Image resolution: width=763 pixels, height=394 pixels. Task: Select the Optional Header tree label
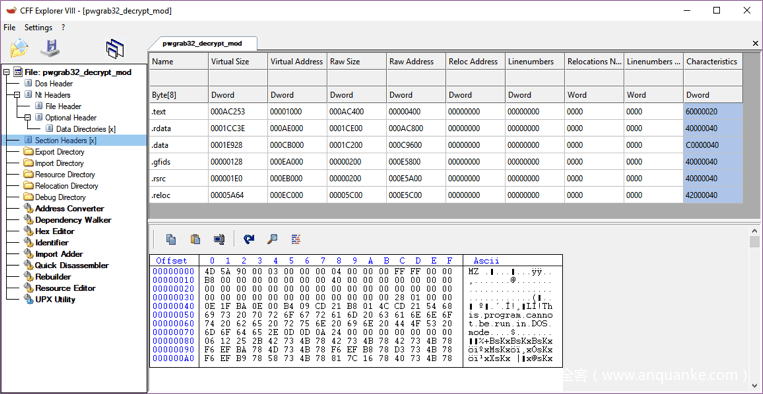[71, 118]
